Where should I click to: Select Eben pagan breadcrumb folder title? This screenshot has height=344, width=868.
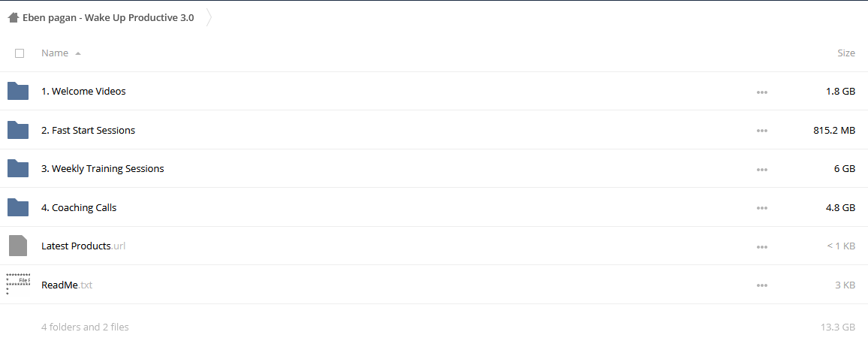[x=108, y=18]
